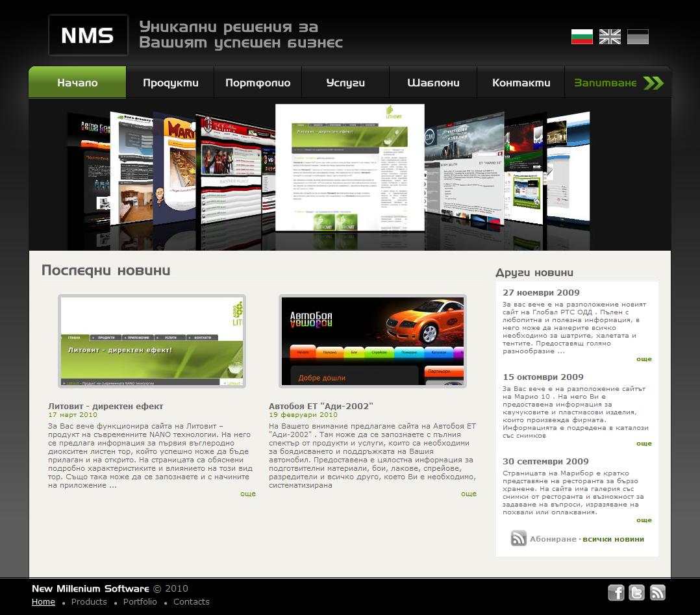700x615 pixels.
Task: Click the NMS logo
Action: (x=88, y=35)
